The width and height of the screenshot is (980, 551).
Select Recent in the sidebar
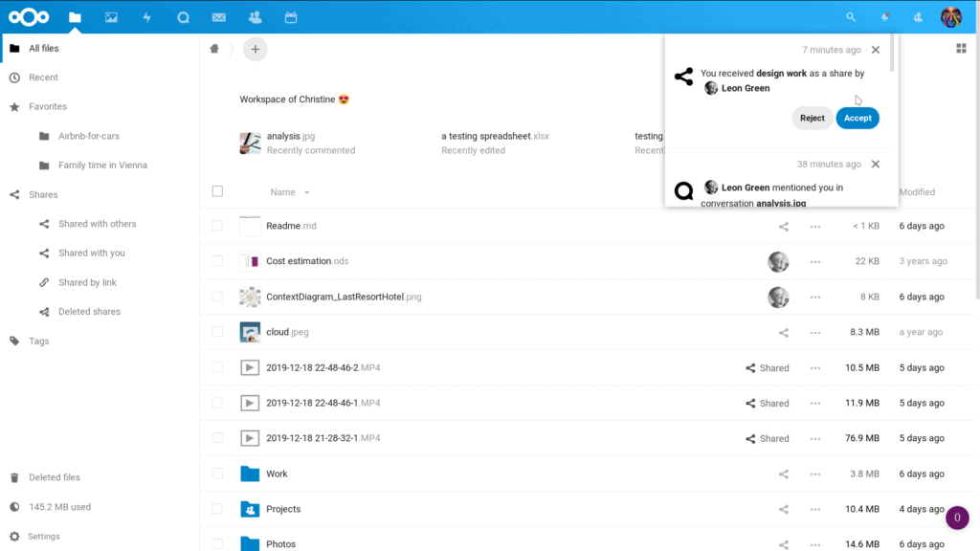[43, 77]
